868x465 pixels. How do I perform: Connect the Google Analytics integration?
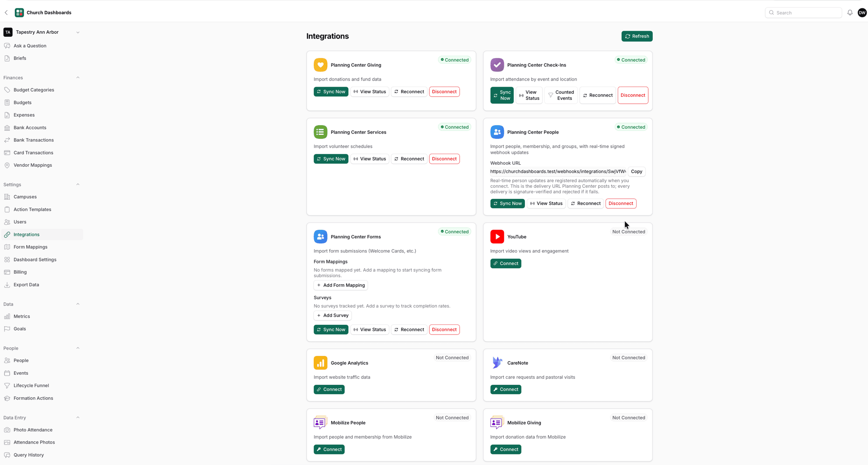[x=329, y=390]
